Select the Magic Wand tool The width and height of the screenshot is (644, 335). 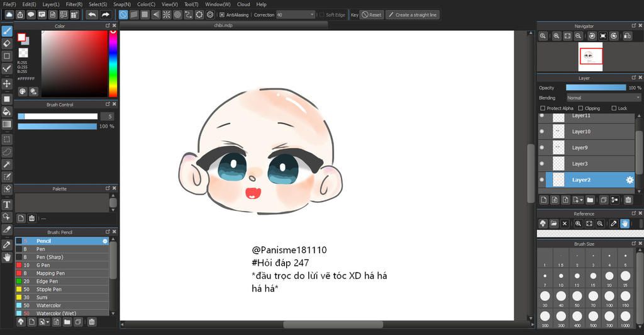point(6,164)
